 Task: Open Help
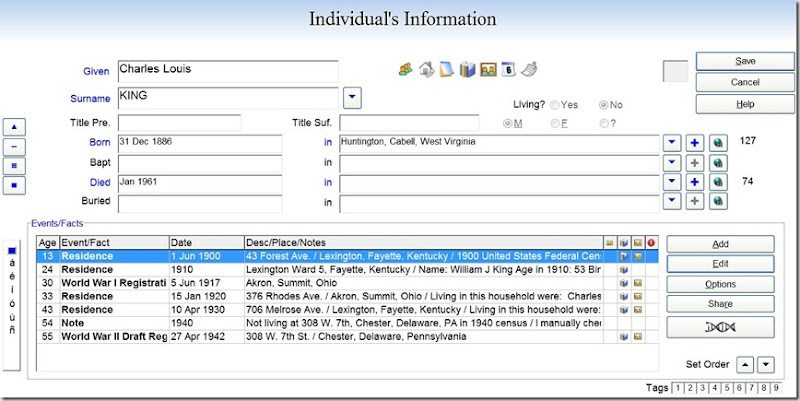745,104
